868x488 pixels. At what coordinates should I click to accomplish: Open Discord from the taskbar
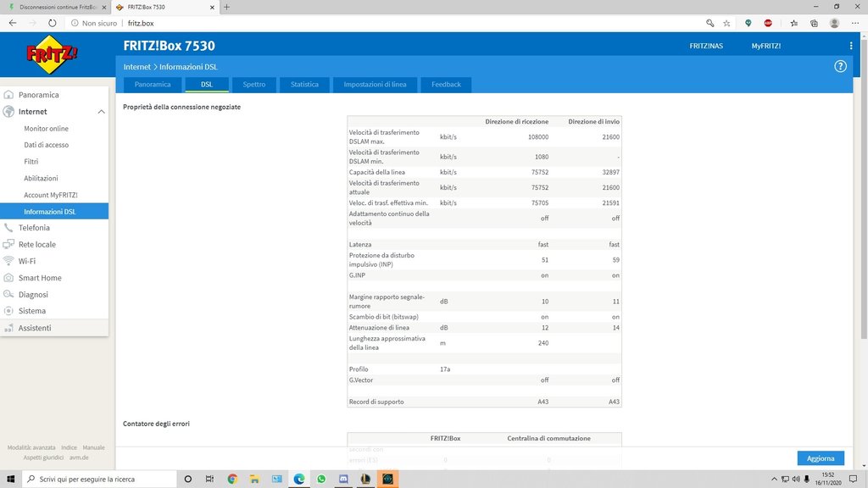tap(343, 480)
